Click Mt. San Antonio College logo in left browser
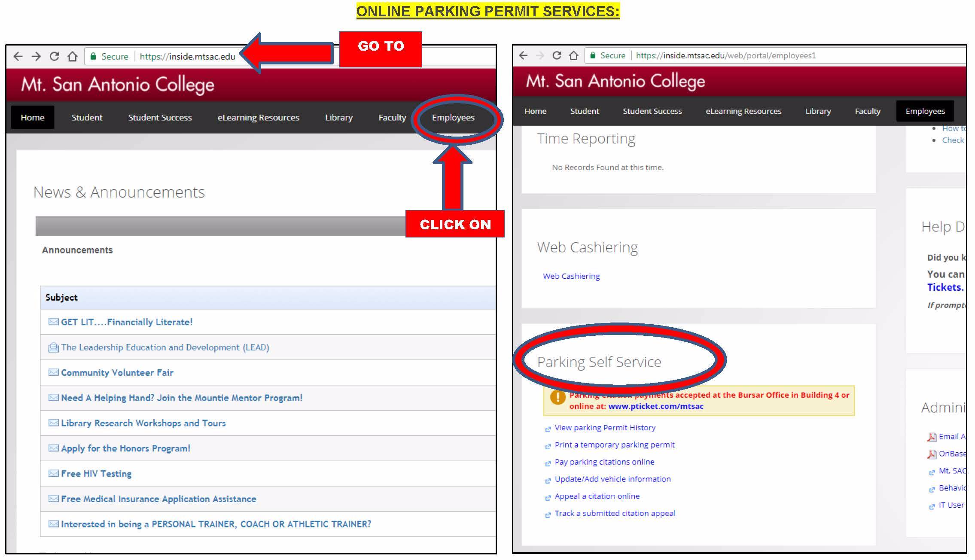 pyautogui.click(x=118, y=85)
